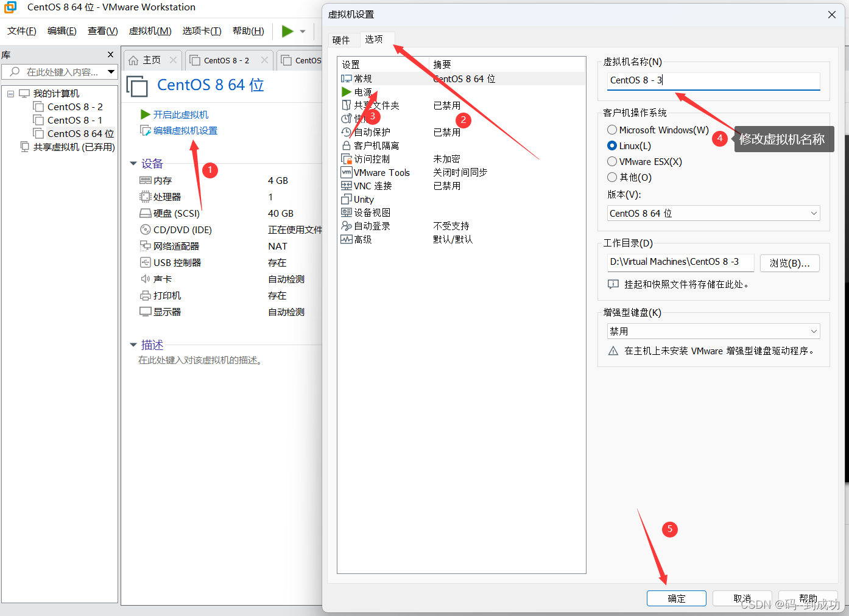Click the VNC 连接 icon
849x616 pixels.
[x=347, y=186]
